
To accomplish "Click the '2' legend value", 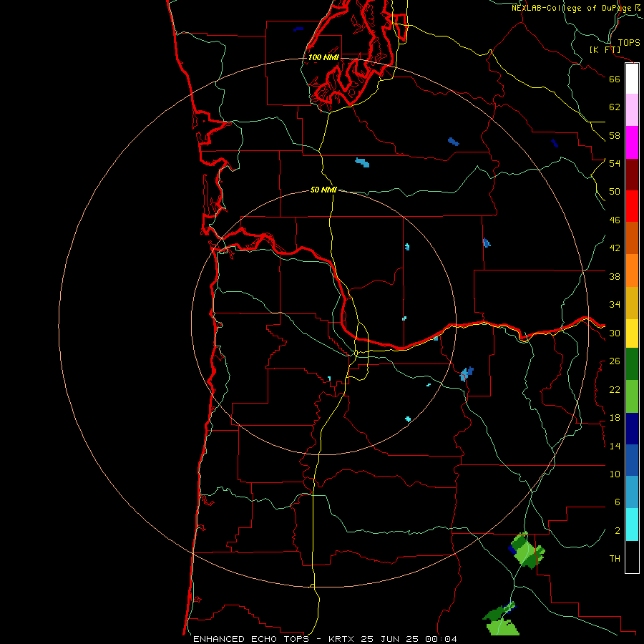I will pyautogui.click(x=617, y=531).
